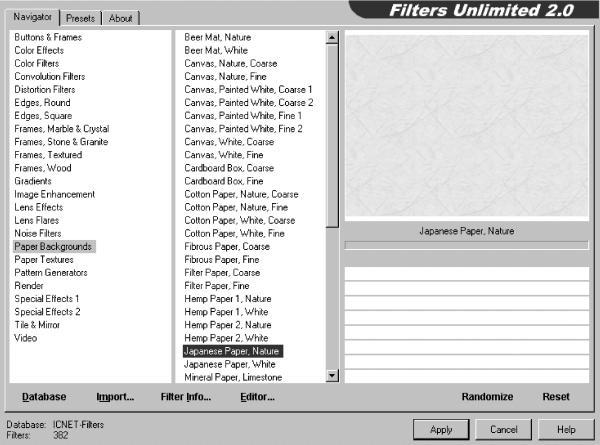The width and height of the screenshot is (600, 445).
Task: Open the filter Editor
Action: [258, 396]
